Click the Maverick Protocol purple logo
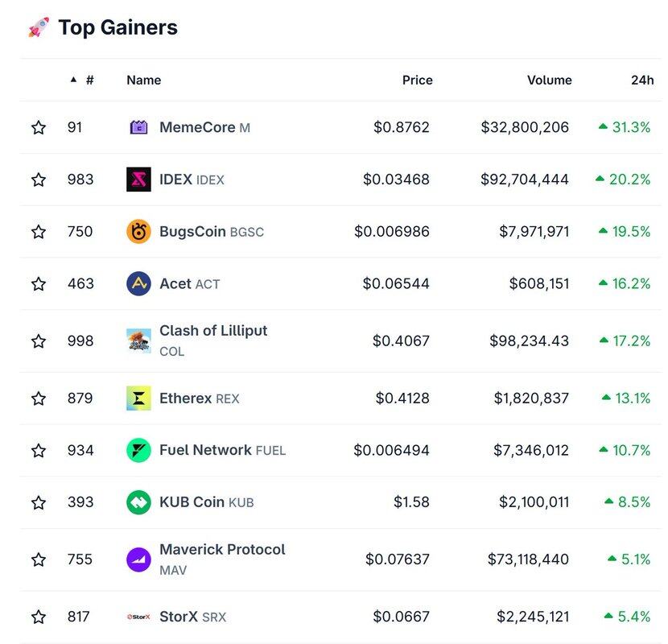Image resolution: width=668 pixels, height=644 pixels. (x=138, y=559)
